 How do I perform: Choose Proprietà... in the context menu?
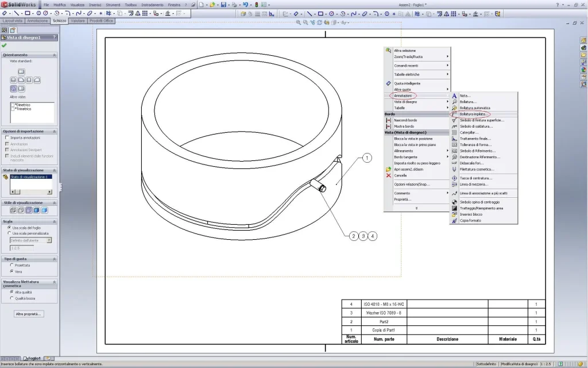tap(417, 200)
